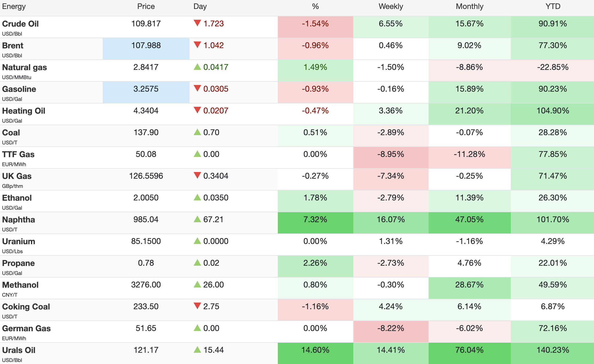Click the green up arrow for Natural gas

click(x=197, y=67)
